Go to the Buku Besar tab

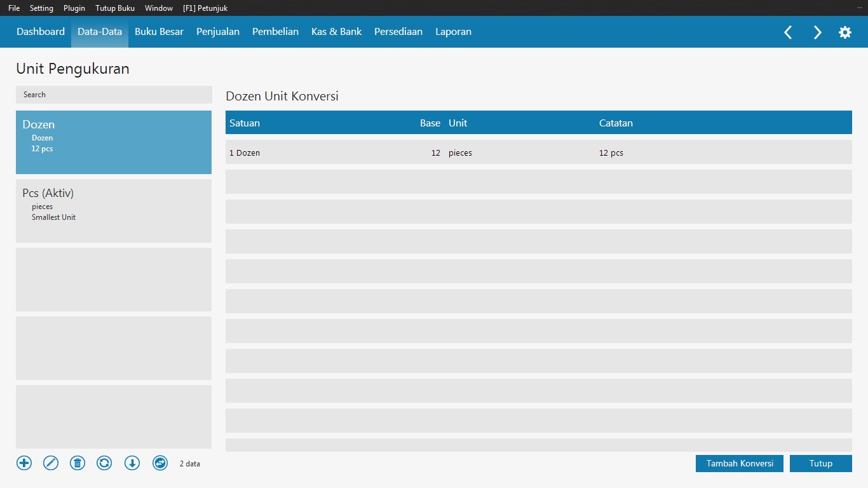click(x=159, y=32)
